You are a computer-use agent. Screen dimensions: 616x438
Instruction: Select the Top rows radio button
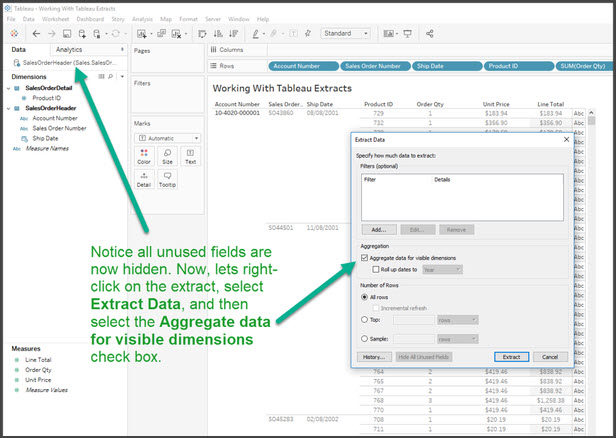point(362,320)
